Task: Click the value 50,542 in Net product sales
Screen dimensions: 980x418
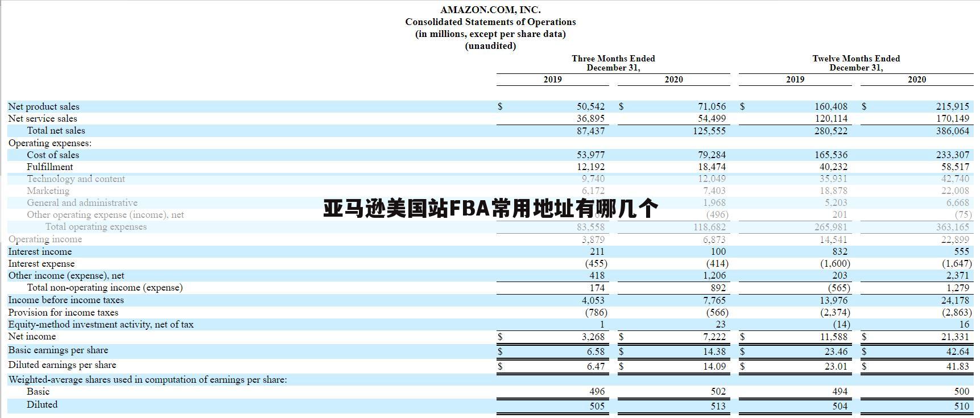Action: [x=590, y=107]
